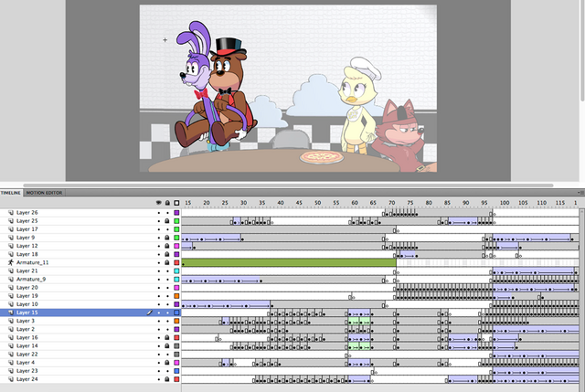Open the timeline panel options menu
585x392 pixels.
pos(580,193)
